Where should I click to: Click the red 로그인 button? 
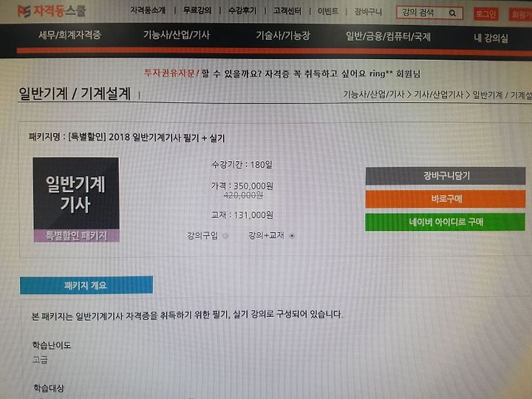point(485,14)
